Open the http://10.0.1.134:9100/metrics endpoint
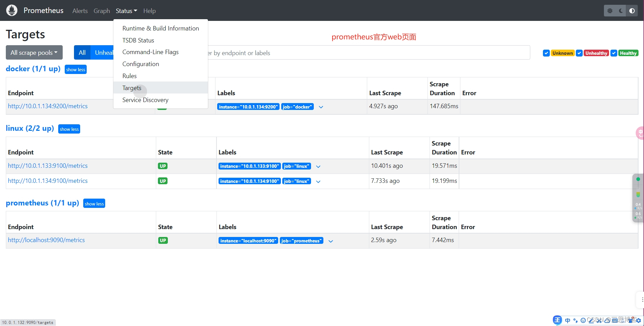Screen dimensions: 644x326 point(48,181)
